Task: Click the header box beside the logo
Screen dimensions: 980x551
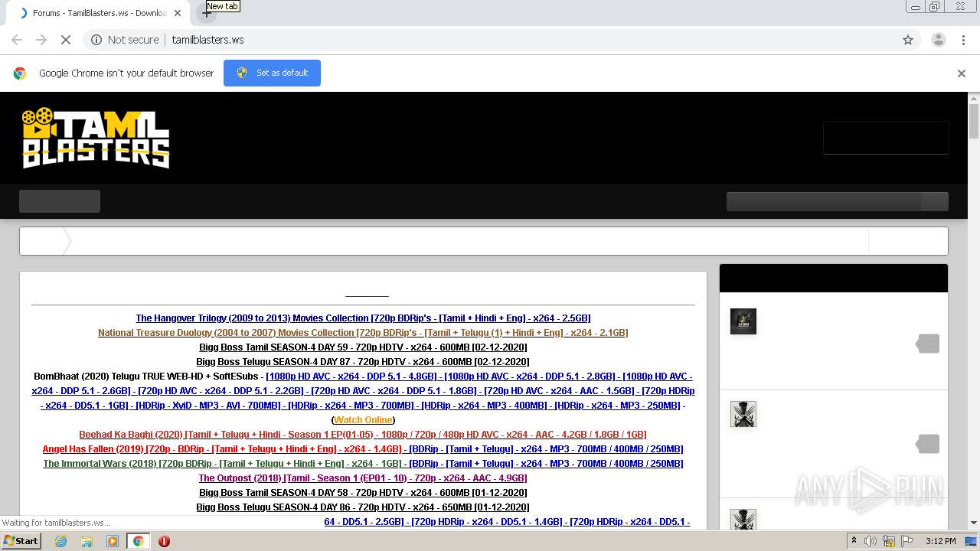Action: pos(886,138)
